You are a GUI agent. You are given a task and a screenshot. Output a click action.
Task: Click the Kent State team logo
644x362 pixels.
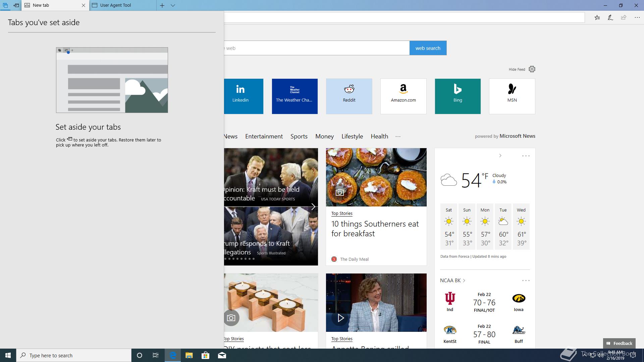click(450, 330)
